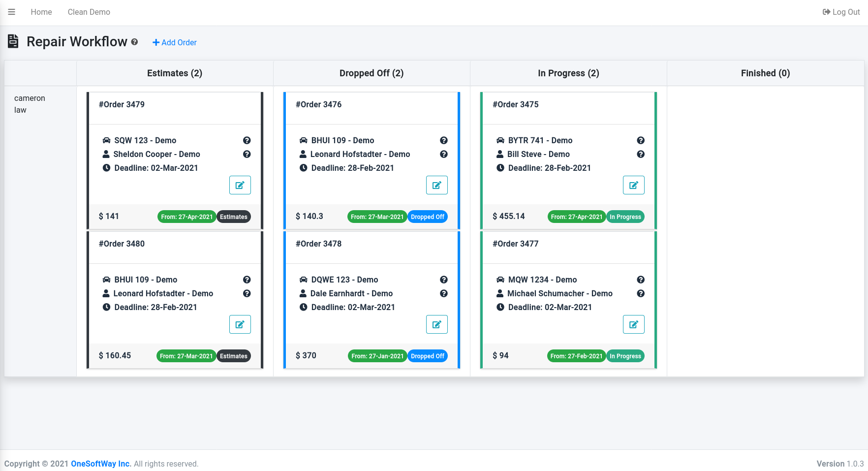Click the edit icon on Order 3479
The height and width of the screenshot is (471, 868).
point(240,185)
